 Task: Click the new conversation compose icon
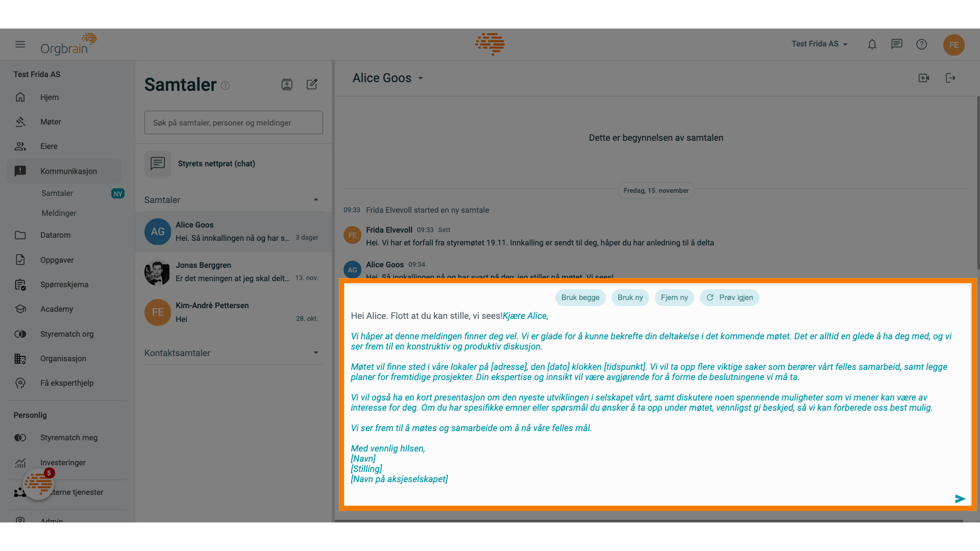312,84
